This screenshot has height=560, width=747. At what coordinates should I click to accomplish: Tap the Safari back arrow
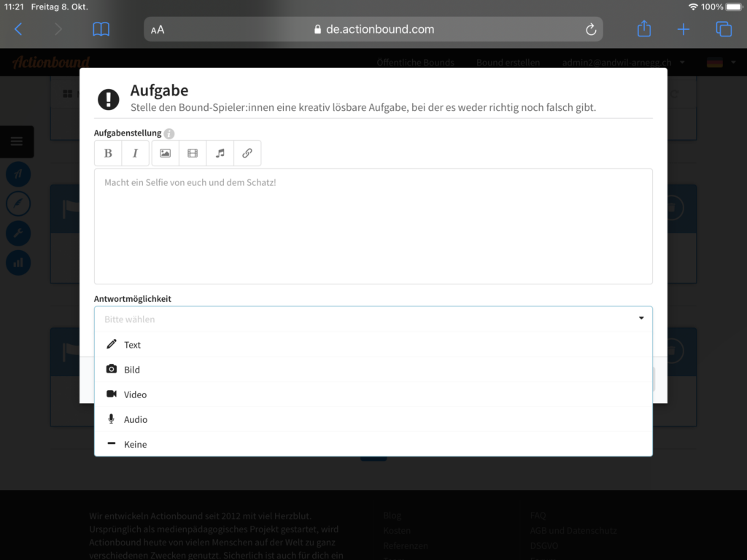19,29
